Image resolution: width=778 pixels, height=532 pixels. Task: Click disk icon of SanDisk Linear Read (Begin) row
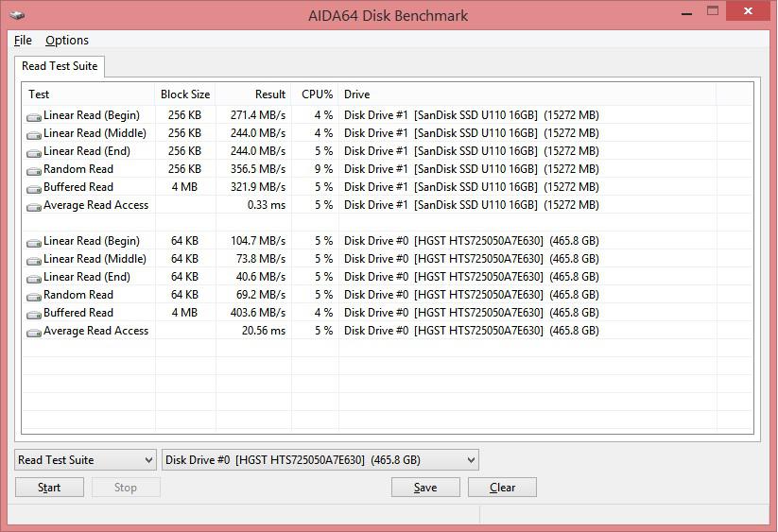click(x=34, y=117)
